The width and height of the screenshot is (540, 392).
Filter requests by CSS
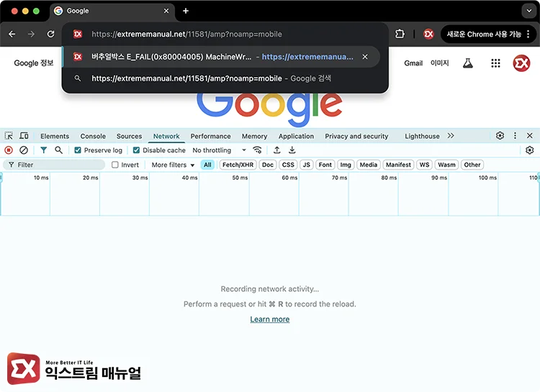[x=288, y=165]
